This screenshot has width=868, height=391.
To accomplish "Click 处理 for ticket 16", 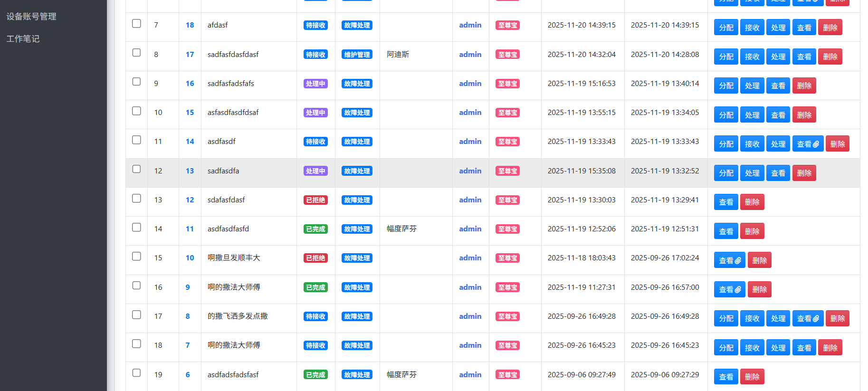I will pyautogui.click(x=752, y=86).
